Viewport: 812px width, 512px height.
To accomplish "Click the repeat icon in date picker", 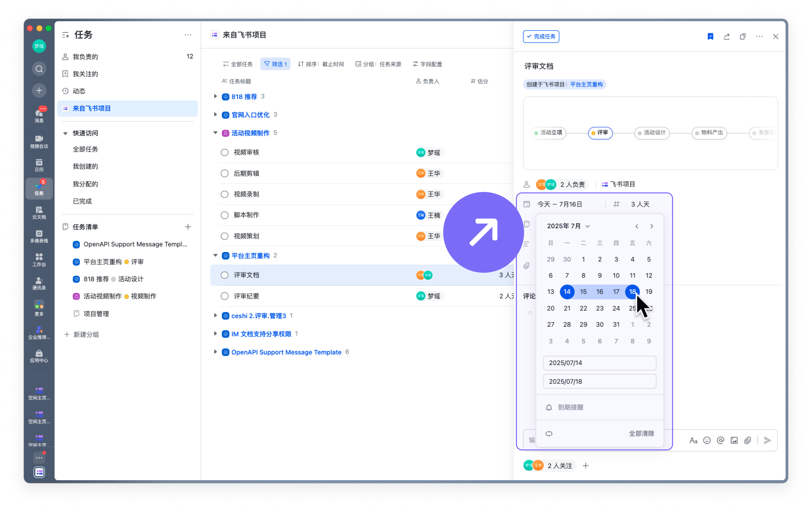I will (x=549, y=433).
